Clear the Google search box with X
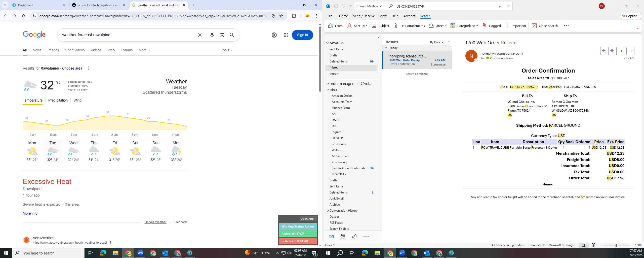Viewport: 644px width, 258px height. (x=200, y=35)
